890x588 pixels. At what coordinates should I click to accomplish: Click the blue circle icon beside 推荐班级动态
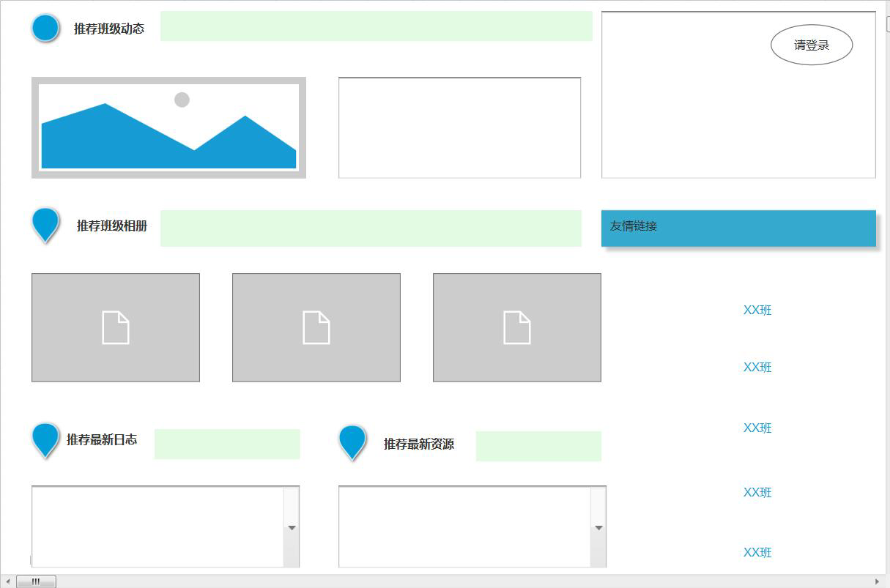[x=45, y=28]
